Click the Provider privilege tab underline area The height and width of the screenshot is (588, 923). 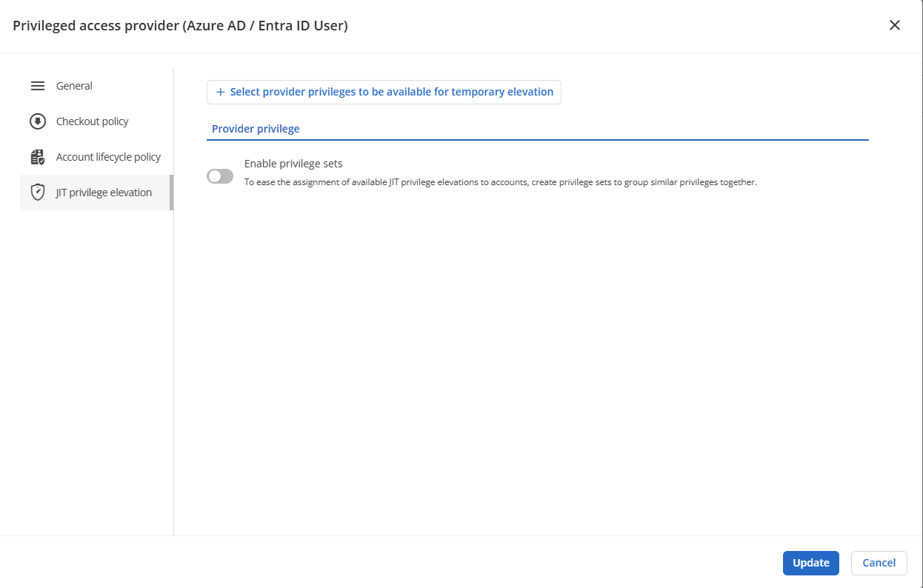[538, 138]
